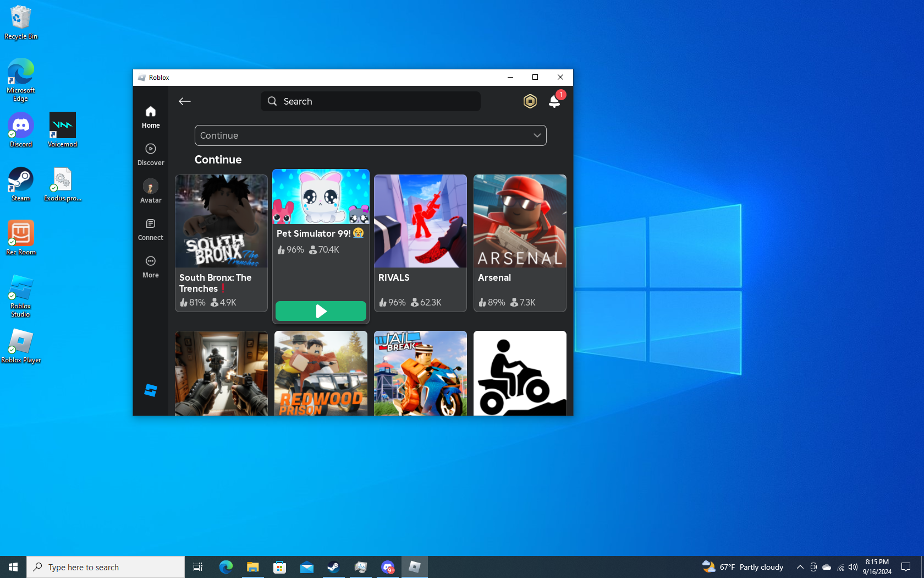This screenshot has height=578, width=924.
Task: Select the Rec Room desktop icon
Action: click(21, 238)
